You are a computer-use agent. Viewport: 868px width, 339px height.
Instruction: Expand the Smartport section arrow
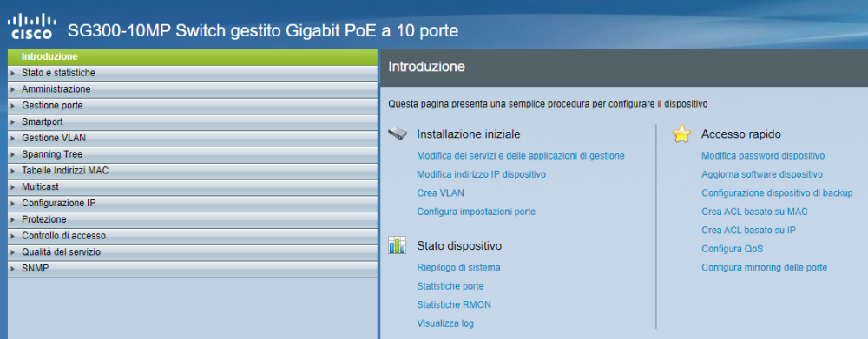(x=12, y=121)
